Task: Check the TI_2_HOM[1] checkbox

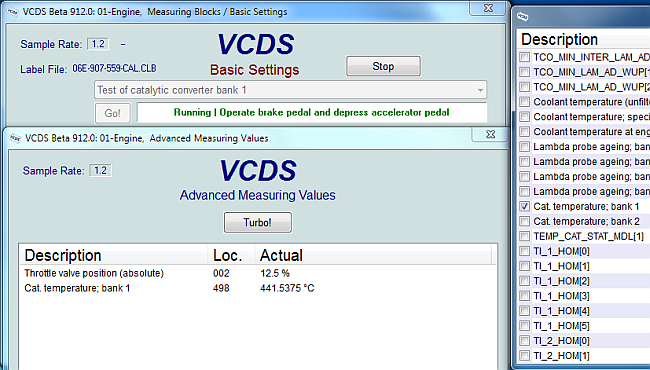Action: pos(525,355)
